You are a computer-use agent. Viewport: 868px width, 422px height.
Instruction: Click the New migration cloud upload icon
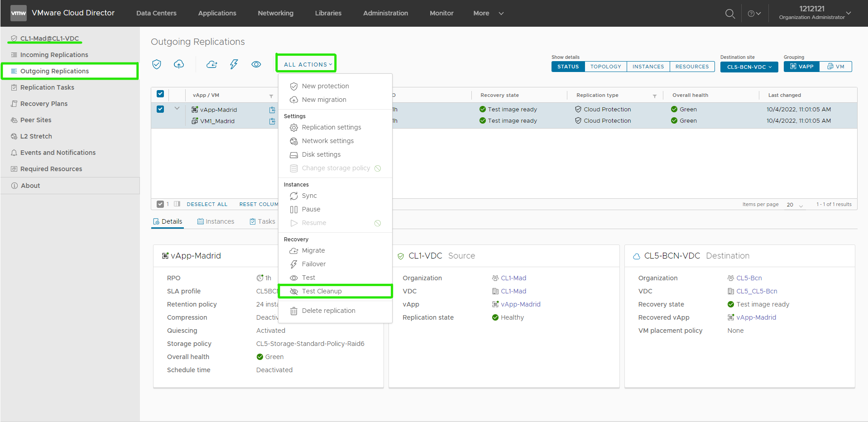(x=179, y=64)
